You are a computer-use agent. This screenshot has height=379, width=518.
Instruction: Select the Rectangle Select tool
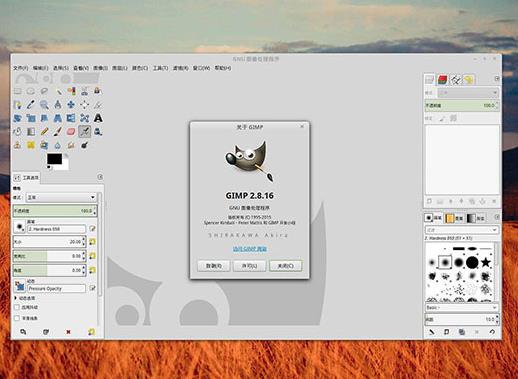(18, 91)
